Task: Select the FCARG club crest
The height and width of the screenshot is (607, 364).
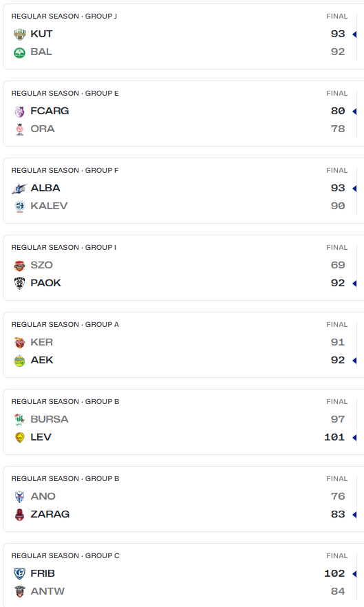Action: pyautogui.click(x=20, y=111)
